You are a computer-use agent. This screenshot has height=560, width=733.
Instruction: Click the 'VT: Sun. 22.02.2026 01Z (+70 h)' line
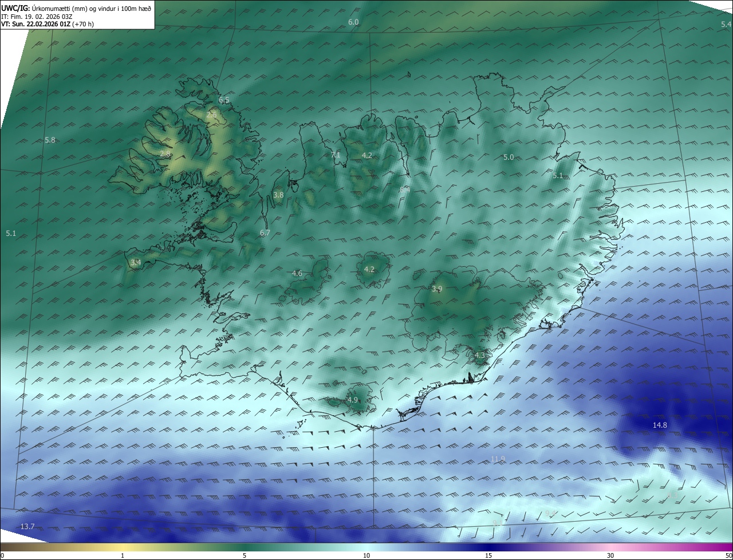coord(48,24)
